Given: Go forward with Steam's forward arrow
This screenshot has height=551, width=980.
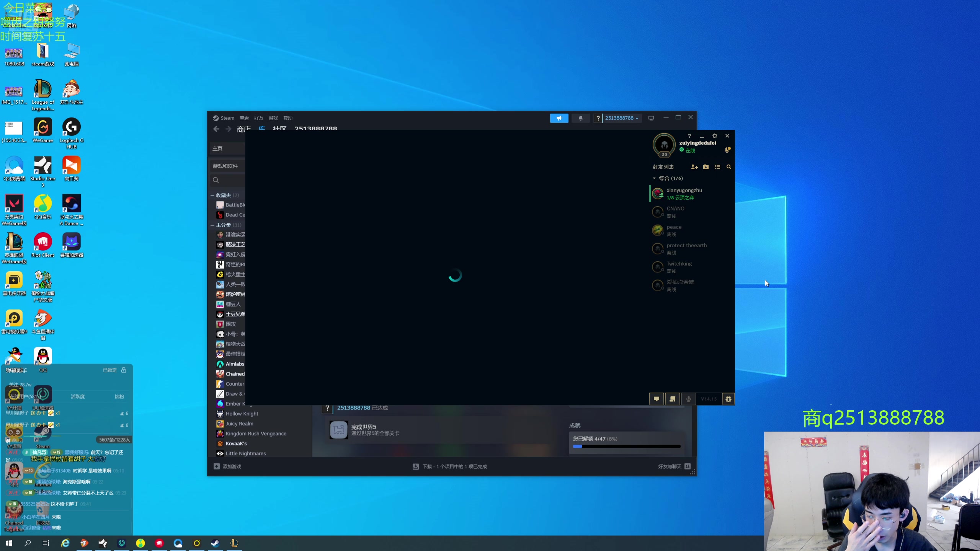Looking at the screenshot, I should (229, 129).
